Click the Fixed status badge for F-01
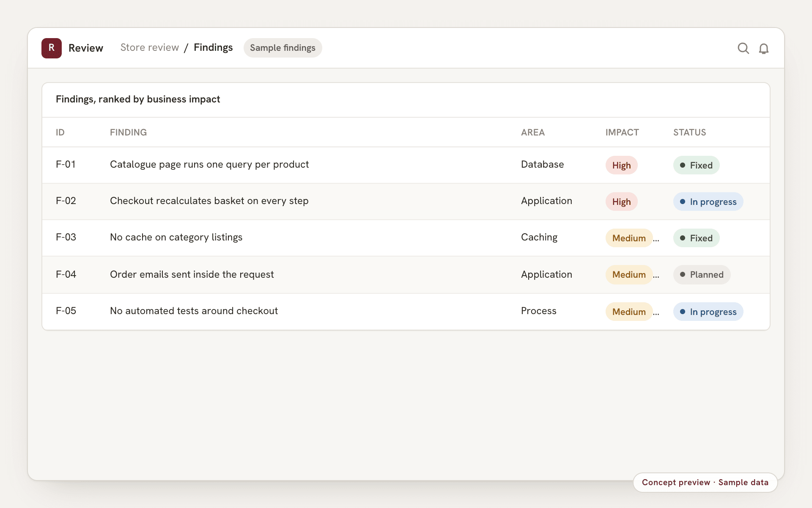This screenshot has width=812, height=508. [x=696, y=165]
